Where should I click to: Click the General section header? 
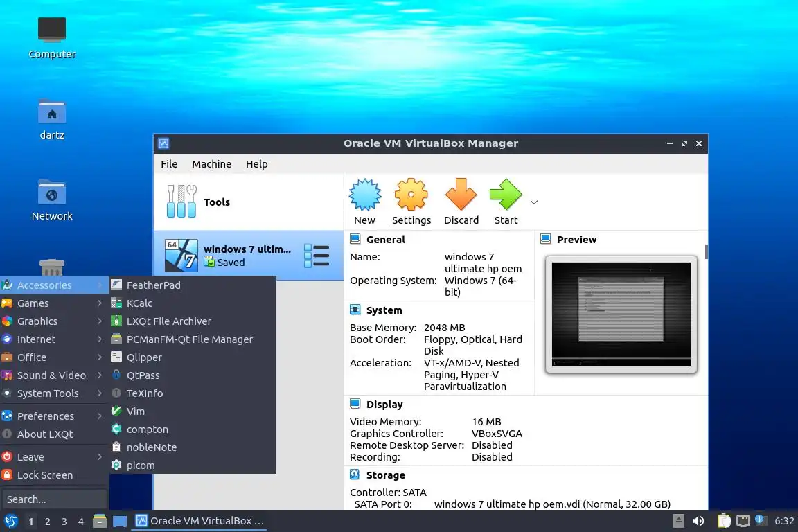coord(386,239)
